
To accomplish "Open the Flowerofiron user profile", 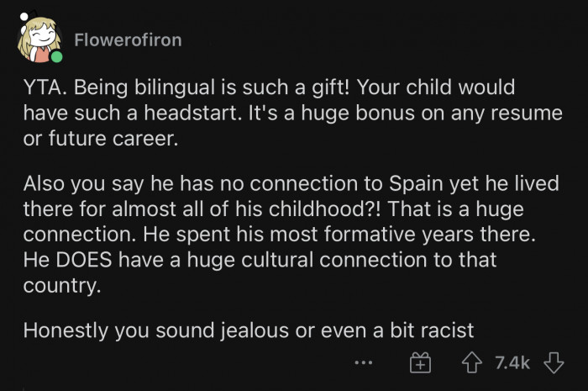I will (x=127, y=40).
